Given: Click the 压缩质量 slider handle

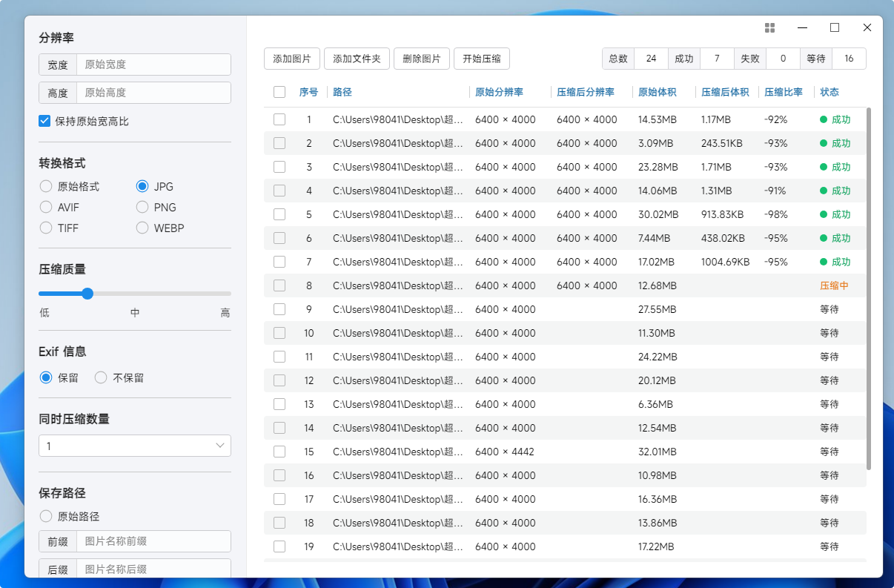Looking at the screenshot, I should (87, 294).
